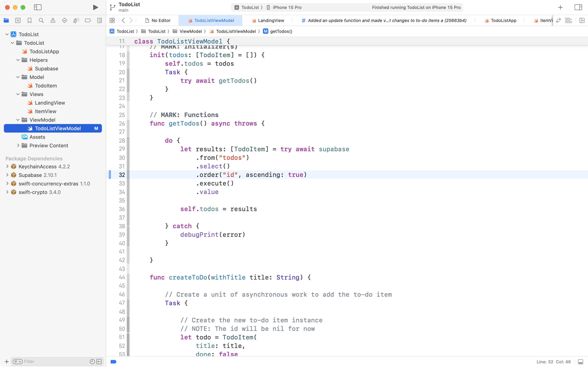
Task: Open the minimap editor options menu
Action: click(569, 20)
